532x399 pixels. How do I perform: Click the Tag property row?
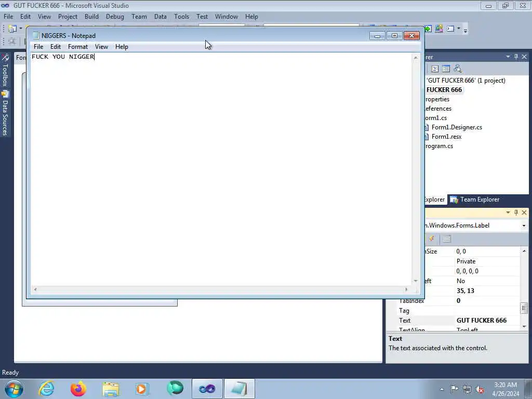[459, 311]
